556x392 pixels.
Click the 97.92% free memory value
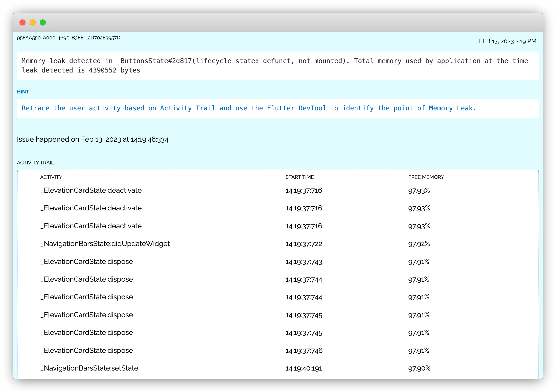click(x=419, y=244)
